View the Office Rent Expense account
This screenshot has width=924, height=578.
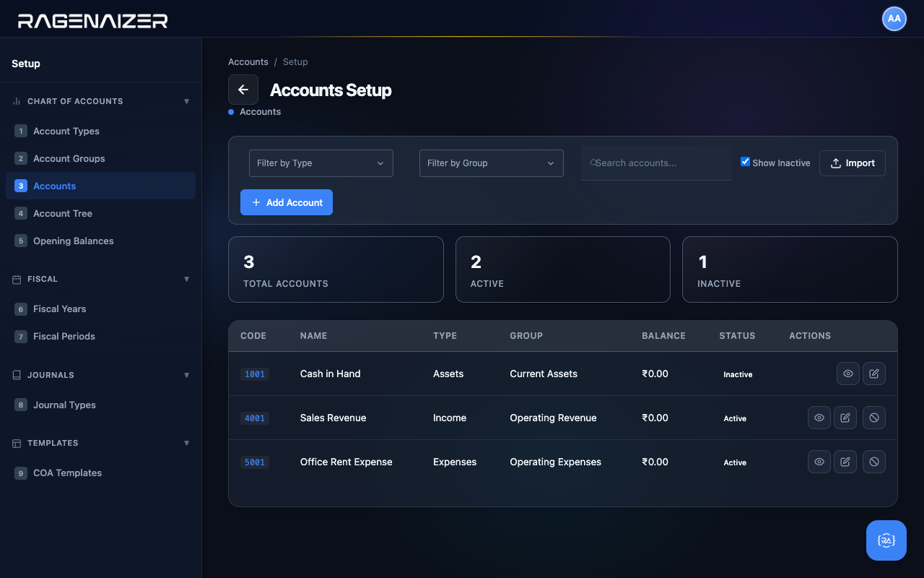[x=819, y=462]
